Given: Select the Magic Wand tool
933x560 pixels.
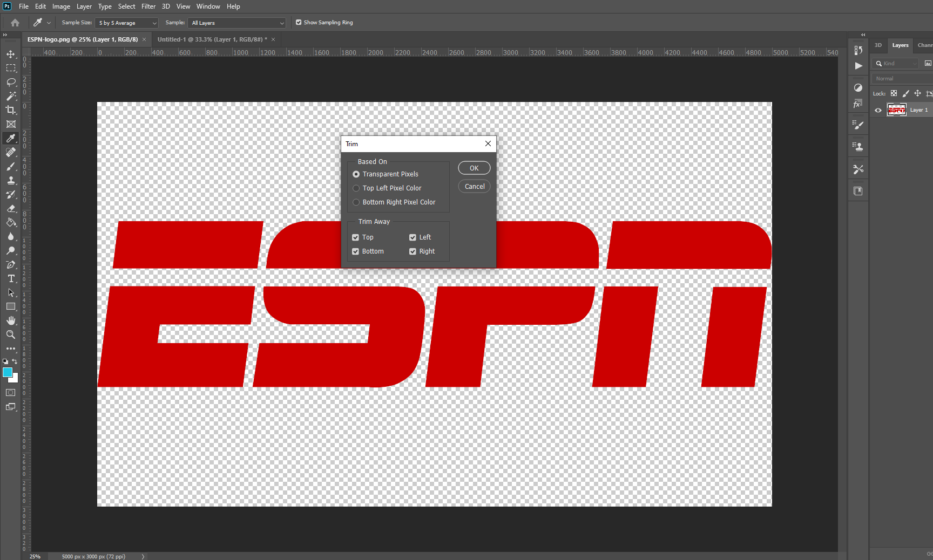Looking at the screenshot, I should tap(11, 96).
